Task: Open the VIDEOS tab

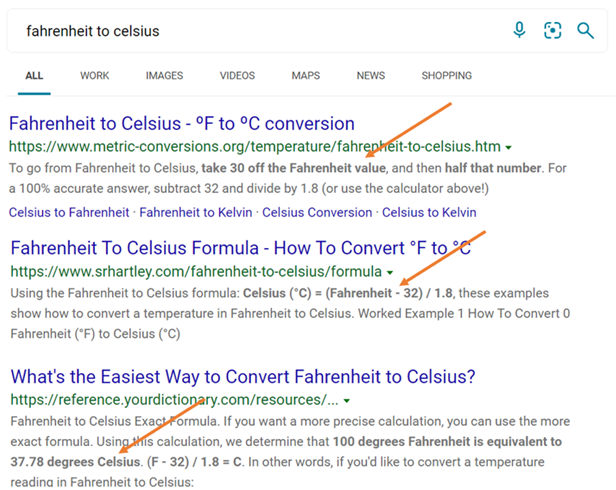Action: [237, 76]
